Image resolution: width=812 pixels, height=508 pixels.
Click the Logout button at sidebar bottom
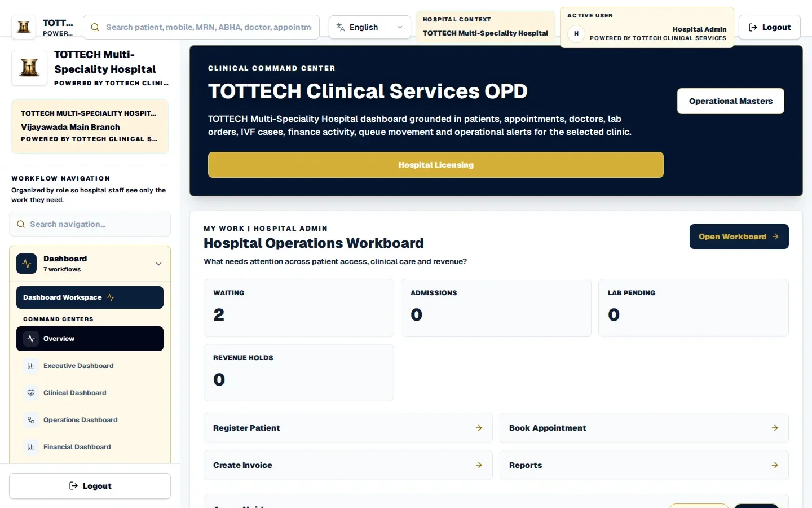[x=90, y=486]
